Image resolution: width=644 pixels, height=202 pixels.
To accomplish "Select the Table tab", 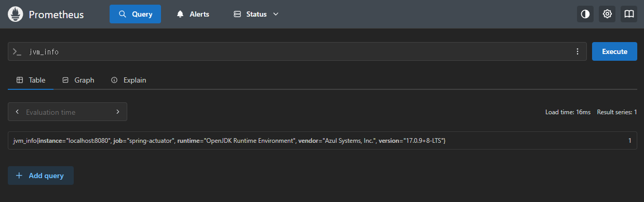I will (31, 80).
